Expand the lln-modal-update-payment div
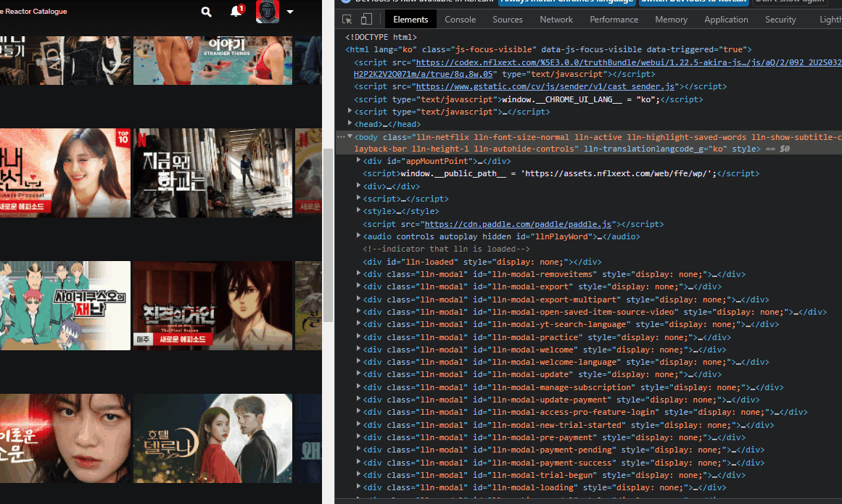 358,399
